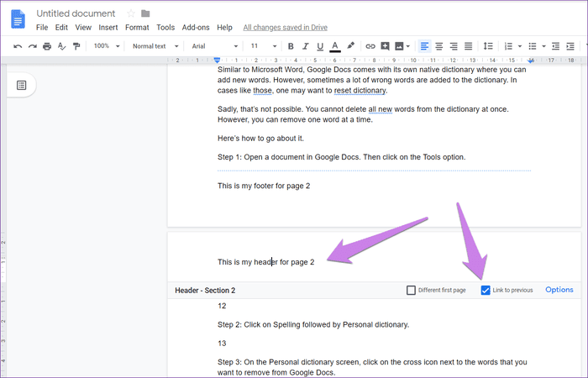The height and width of the screenshot is (378, 588).
Task: Add a comment
Action: 385,45
